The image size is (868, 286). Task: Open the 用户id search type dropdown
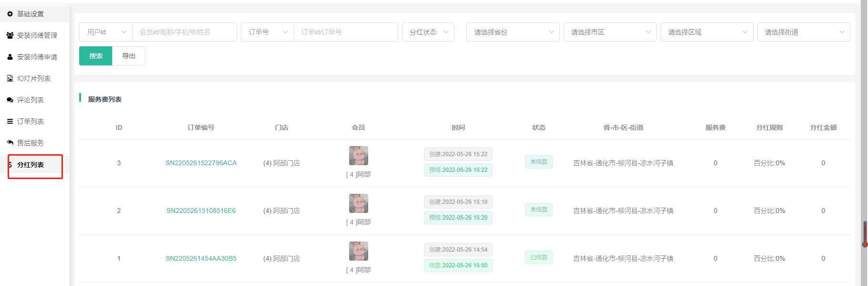tap(106, 32)
